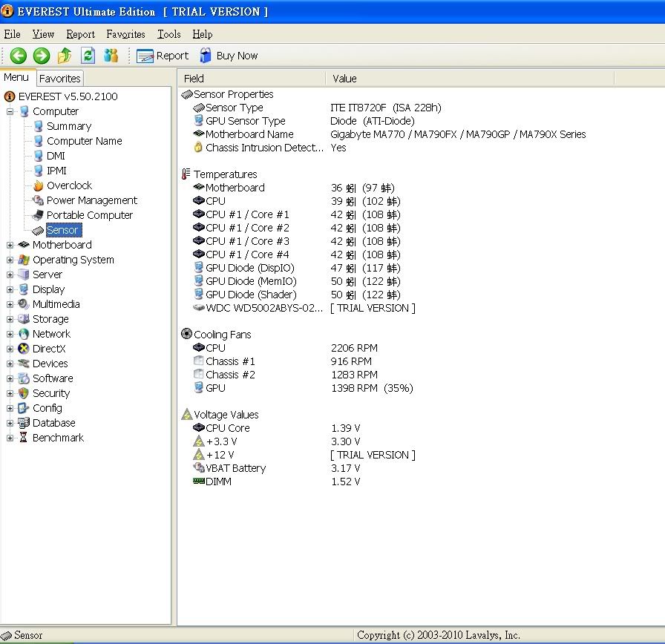The image size is (665, 644).
Task: Select the Overclock flame icon in tree
Action: point(38,185)
